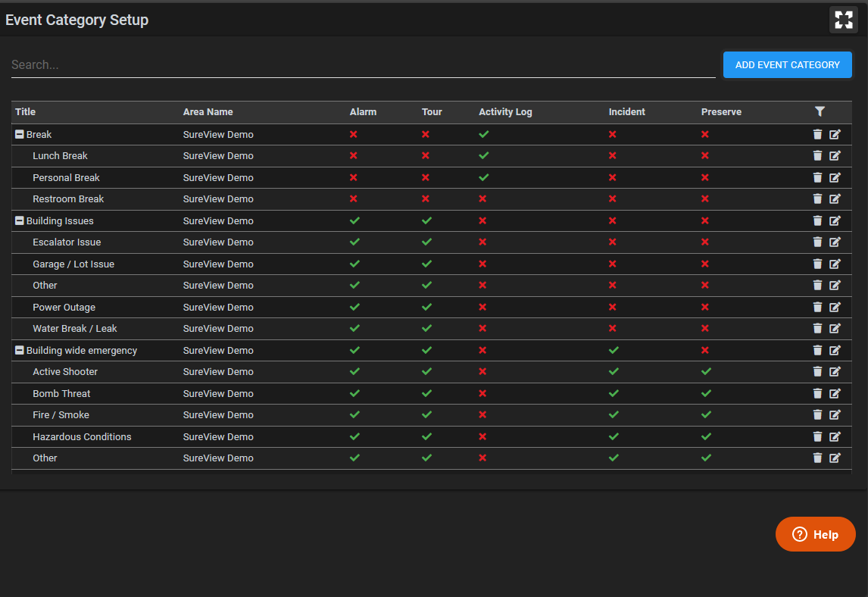
Task: Select the Hazardous Conditions title text
Action: pyautogui.click(x=82, y=436)
